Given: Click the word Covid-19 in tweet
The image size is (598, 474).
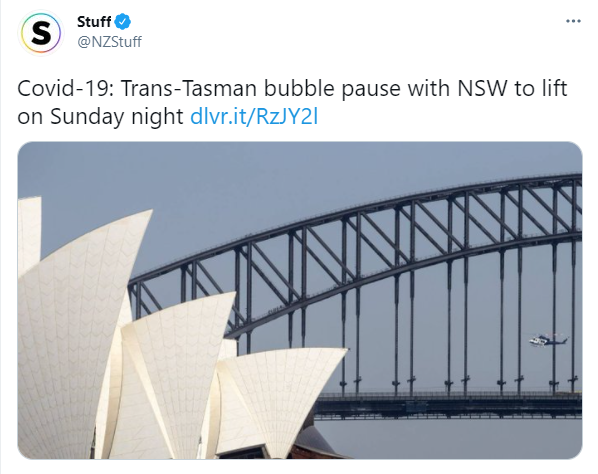Looking at the screenshot, I should click(x=65, y=88).
